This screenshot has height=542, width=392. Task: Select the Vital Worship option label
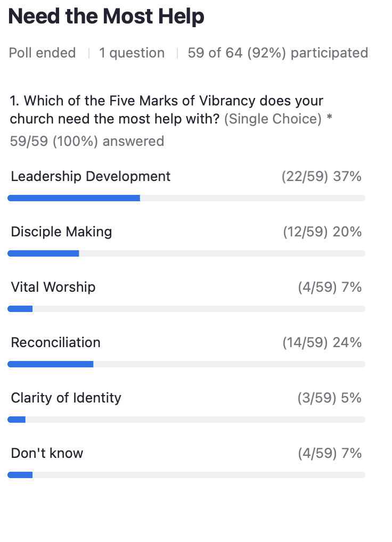[x=53, y=287]
